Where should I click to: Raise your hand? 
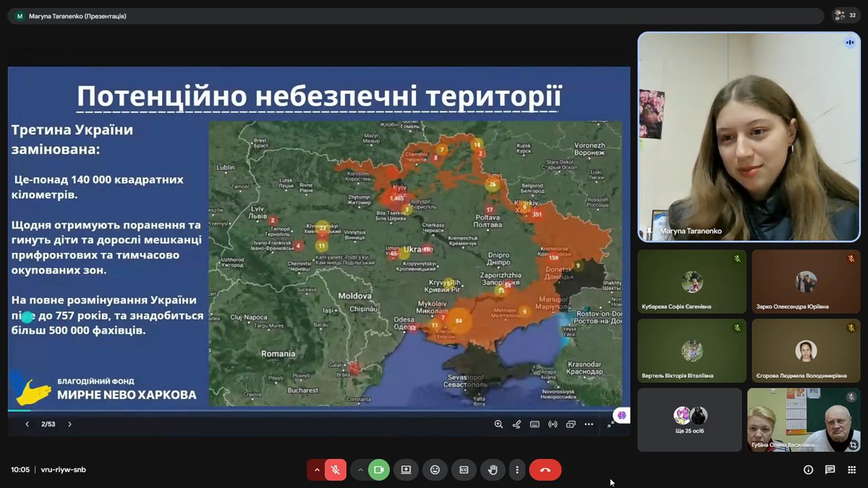click(493, 470)
